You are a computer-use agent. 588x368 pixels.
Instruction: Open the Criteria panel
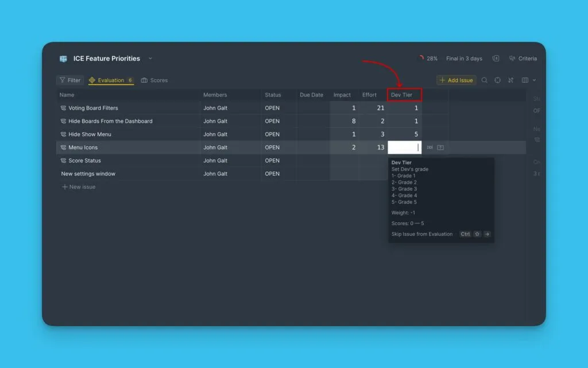point(523,59)
